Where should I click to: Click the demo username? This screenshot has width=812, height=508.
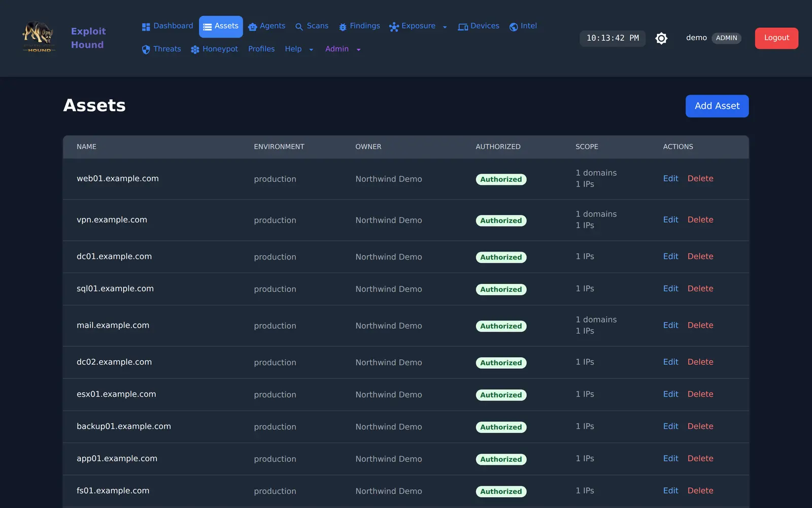[696, 38]
